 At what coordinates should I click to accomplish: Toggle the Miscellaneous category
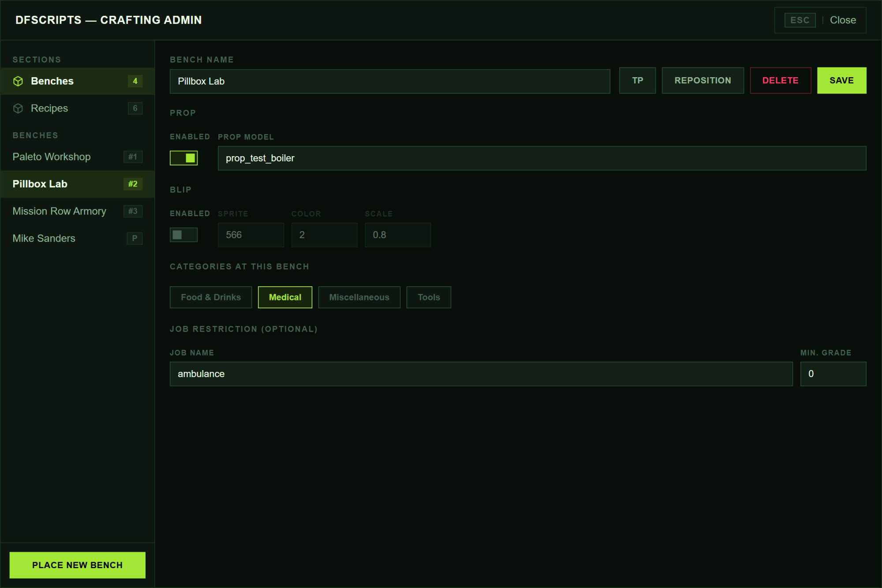[x=359, y=297]
